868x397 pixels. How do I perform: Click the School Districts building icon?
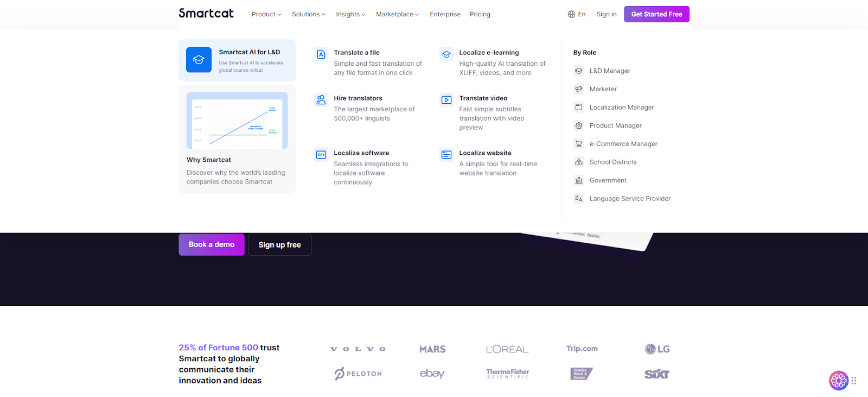pyautogui.click(x=579, y=162)
